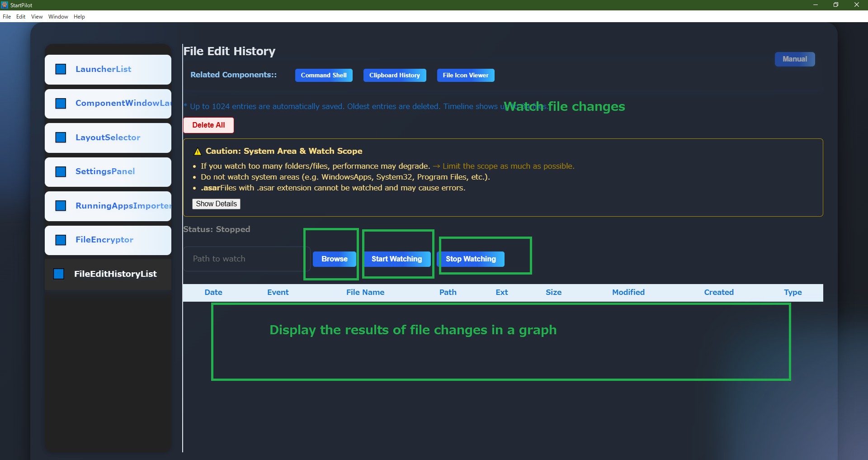This screenshot has width=868, height=460.
Task: Click the blue square icon beside RunningAppsImporter
Action: [61, 206]
